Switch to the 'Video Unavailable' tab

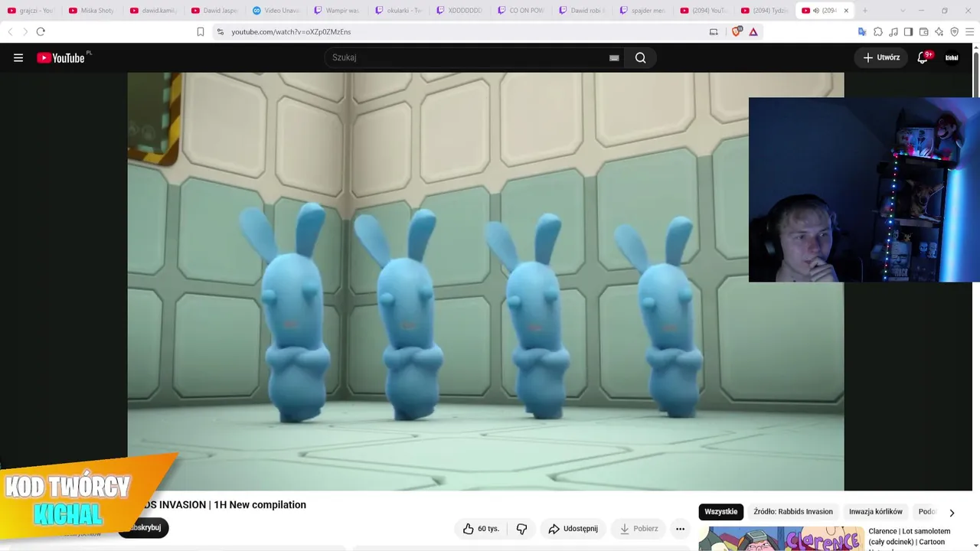point(276,11)
